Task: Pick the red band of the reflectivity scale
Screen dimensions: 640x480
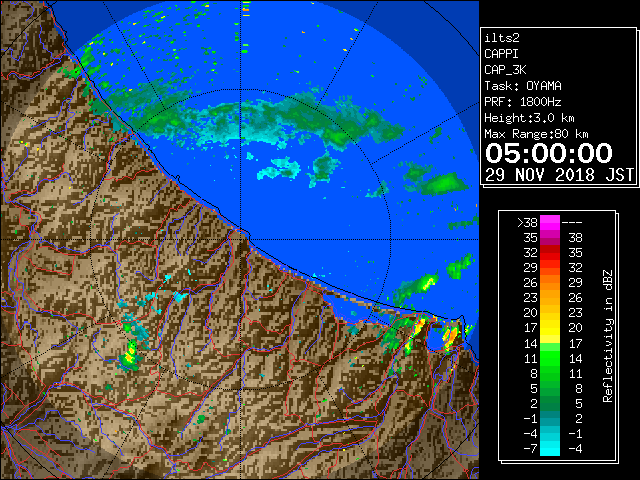Action: pyautogui.click(x=550, y=253)
